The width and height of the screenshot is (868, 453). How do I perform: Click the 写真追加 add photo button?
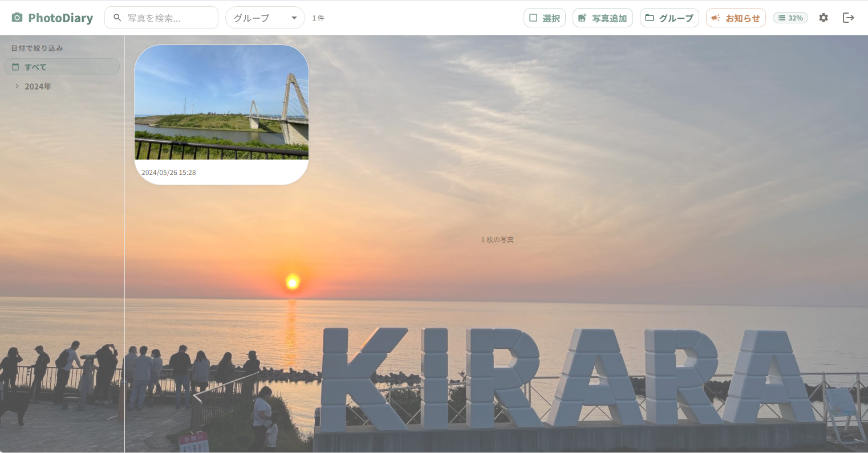point(603,18)
